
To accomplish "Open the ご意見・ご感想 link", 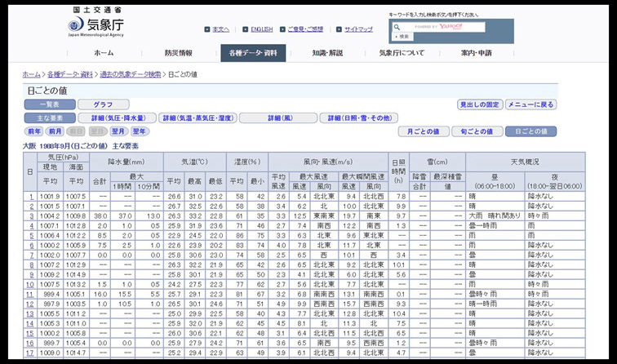I will 305,29.
